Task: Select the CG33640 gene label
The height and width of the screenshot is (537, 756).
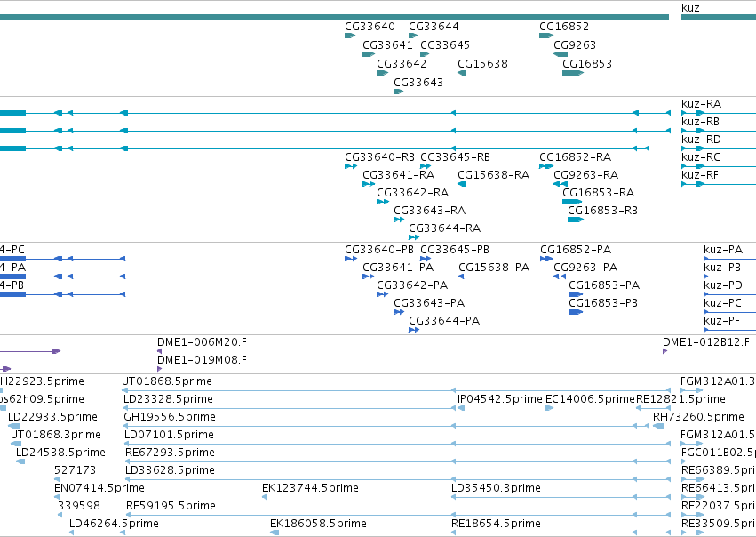Action: coord(370,27)
